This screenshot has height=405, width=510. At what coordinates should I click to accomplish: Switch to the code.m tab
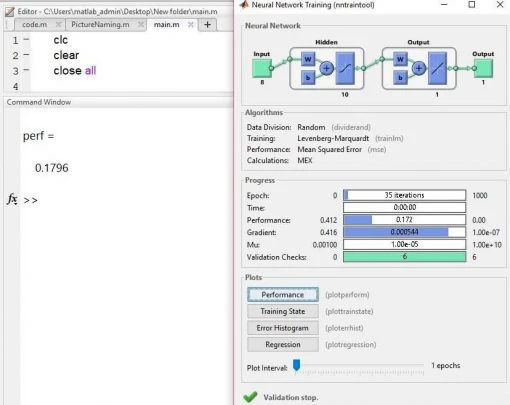pyautogui.click(x=34, y=24)
